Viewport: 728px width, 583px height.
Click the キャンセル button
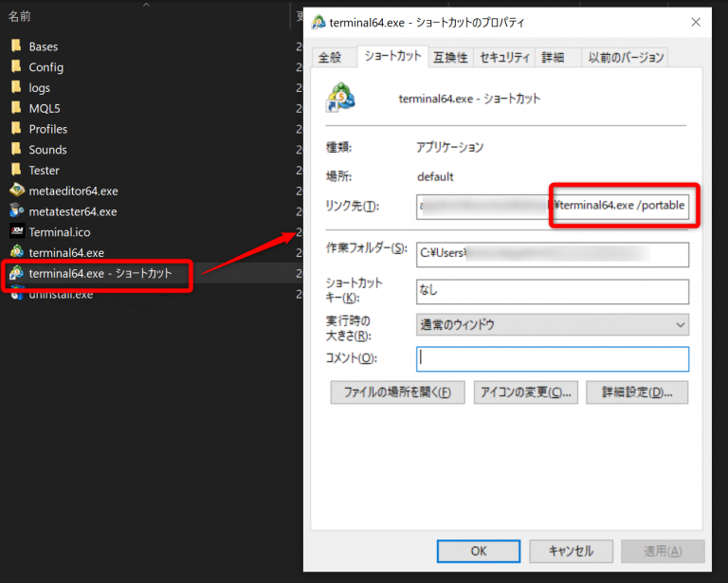coord(572,551)
